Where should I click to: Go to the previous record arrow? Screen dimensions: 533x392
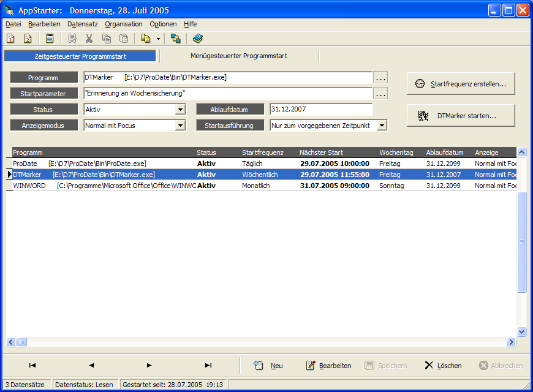[x=91, y=366]
